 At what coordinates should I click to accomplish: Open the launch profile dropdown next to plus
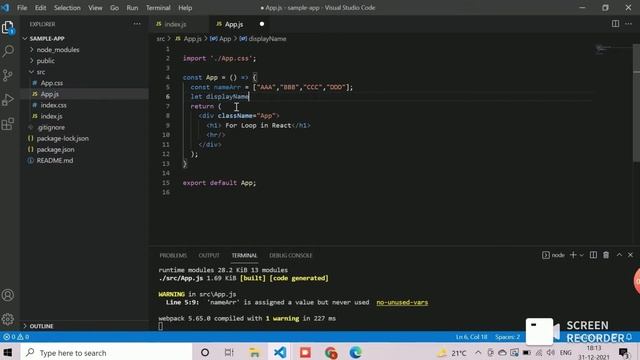pos(582,255)
